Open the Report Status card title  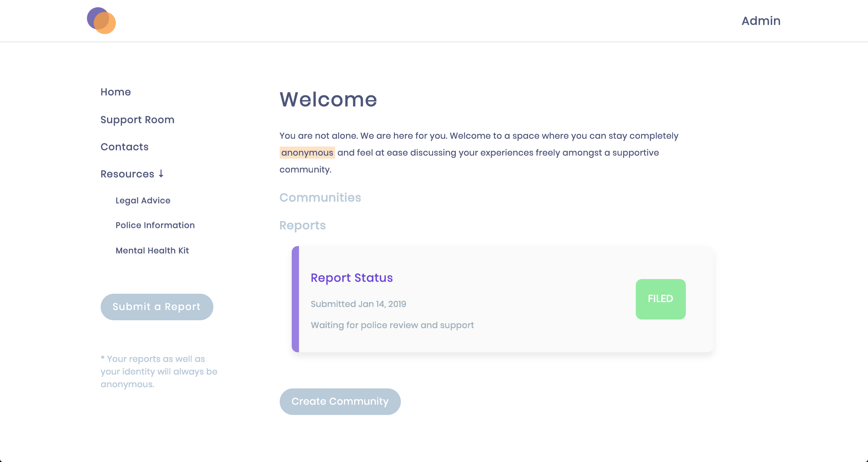[x=351, y=277]
